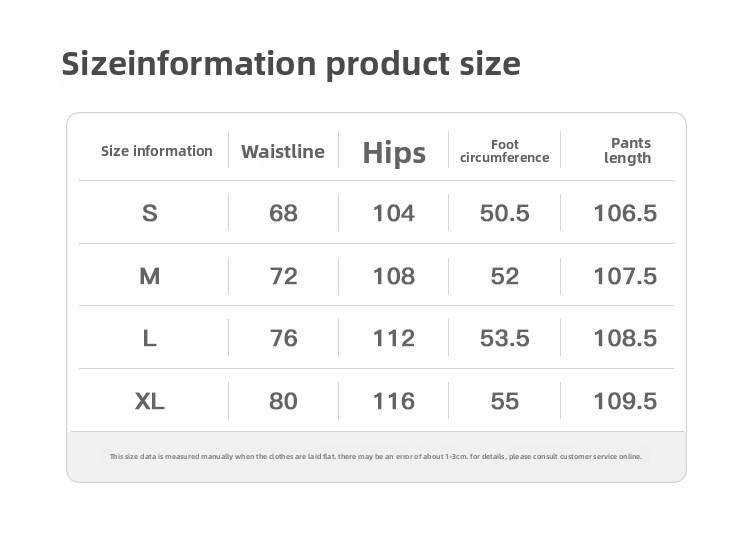The height and width of the screenshot is (543, 750).
Task: Click waistline value 68
Action: pyautogui.click(x=283, y=213)
